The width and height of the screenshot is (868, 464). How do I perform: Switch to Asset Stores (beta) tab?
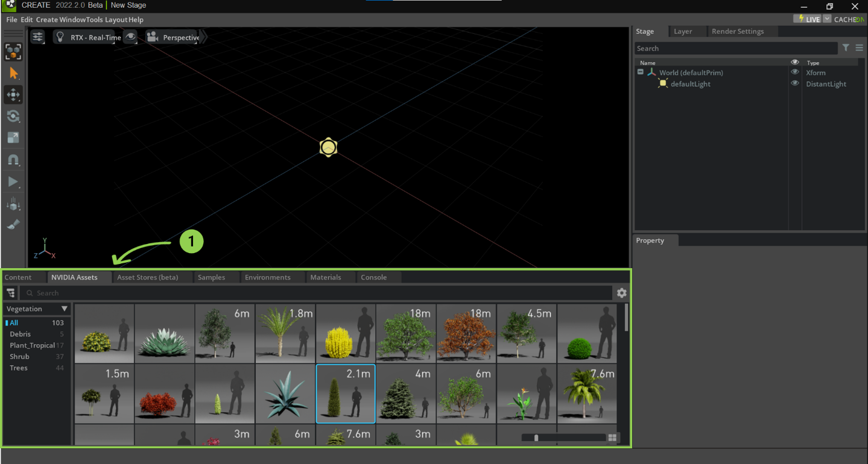[x=148, y=277]
